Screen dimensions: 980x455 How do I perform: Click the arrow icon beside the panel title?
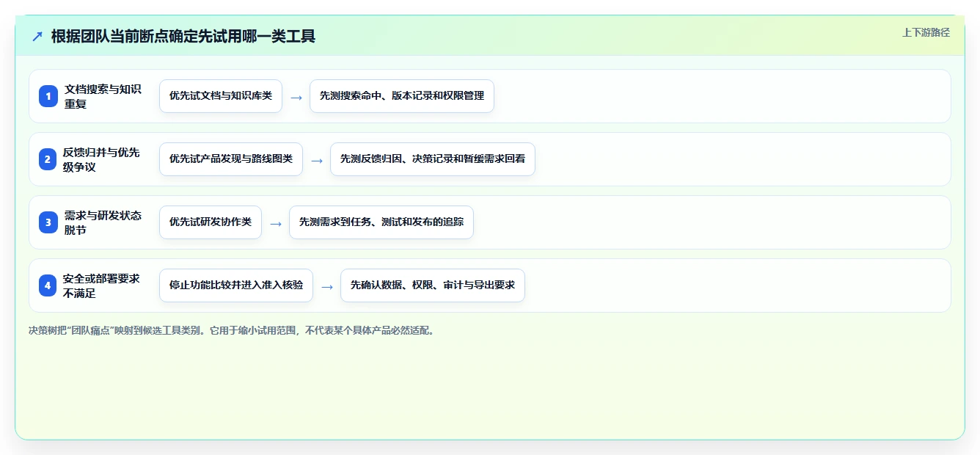tap(37, 37)
